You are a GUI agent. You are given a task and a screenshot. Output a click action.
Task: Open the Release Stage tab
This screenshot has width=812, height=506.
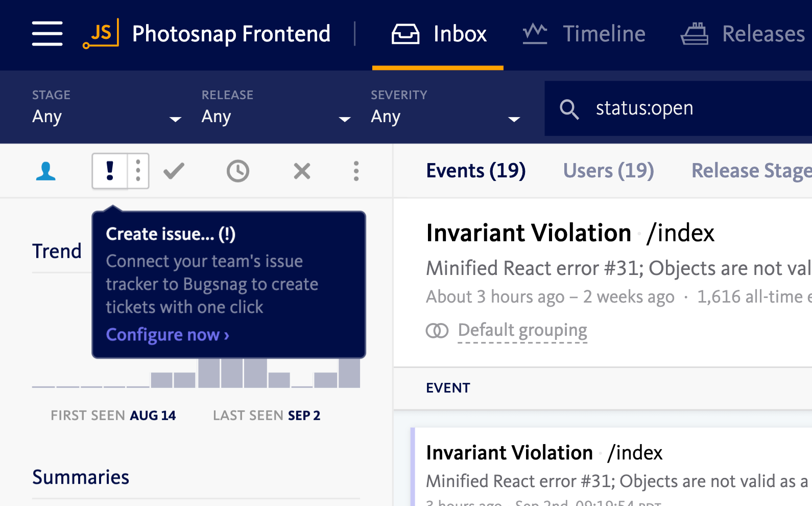[751, 170]
